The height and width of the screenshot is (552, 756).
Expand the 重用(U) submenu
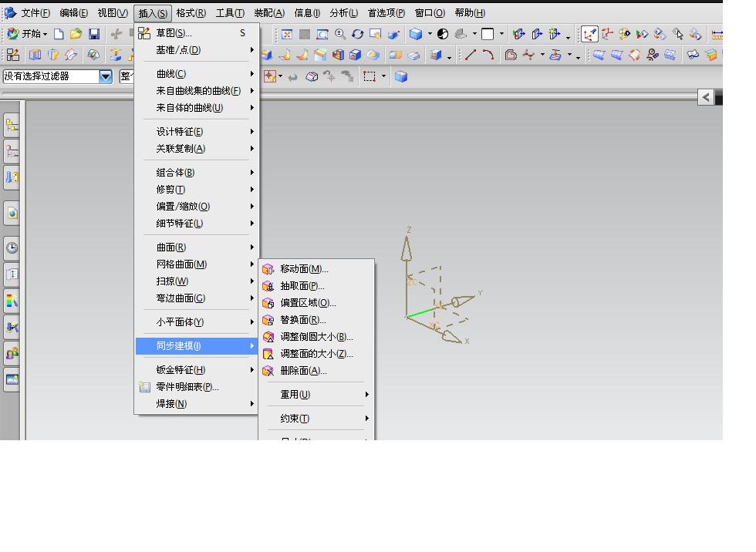coord(317,395)
